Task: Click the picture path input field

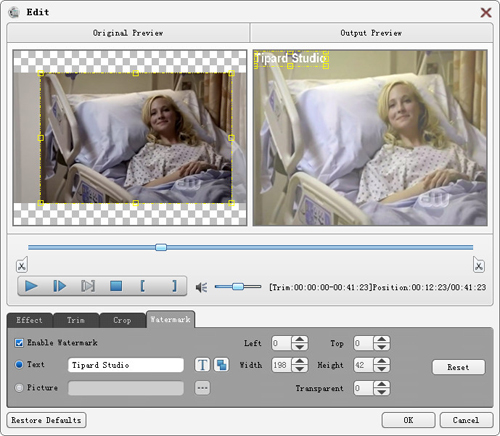Action: click(126, 388)
